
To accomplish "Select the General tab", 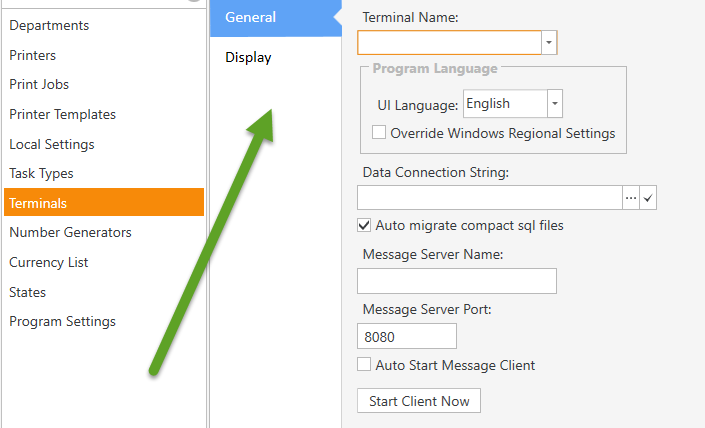I will [276, 18].
